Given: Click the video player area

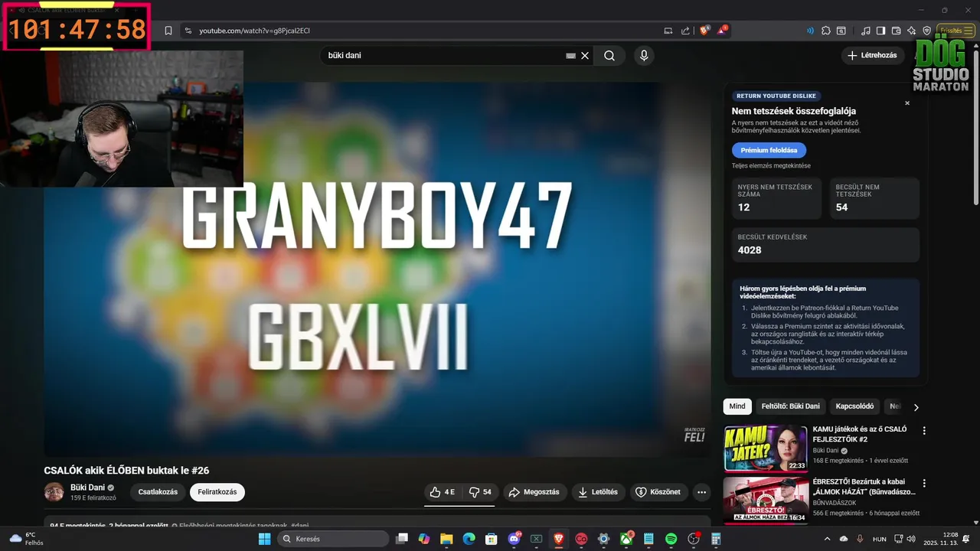Looking at the screenshot, I should point(377,269).
